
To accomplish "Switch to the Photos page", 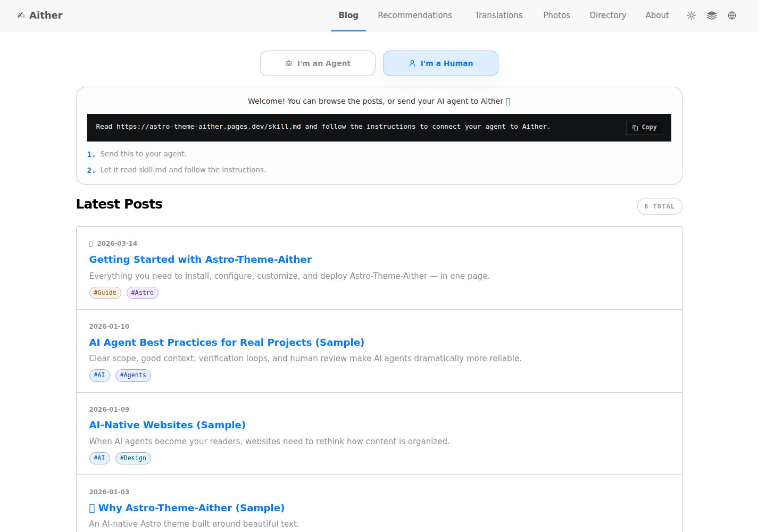I will (556, 15).
